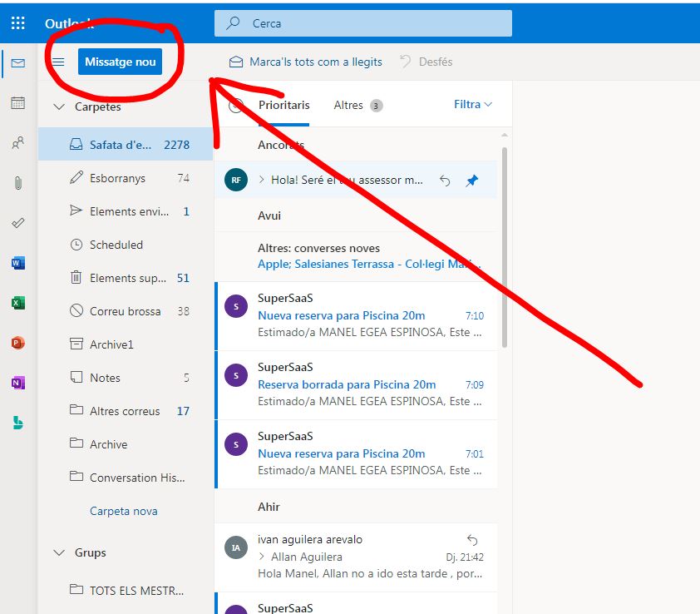The image size is (700, 614).
Task: Click inside the Cerca search box
Action: click(x=374, y=23)
